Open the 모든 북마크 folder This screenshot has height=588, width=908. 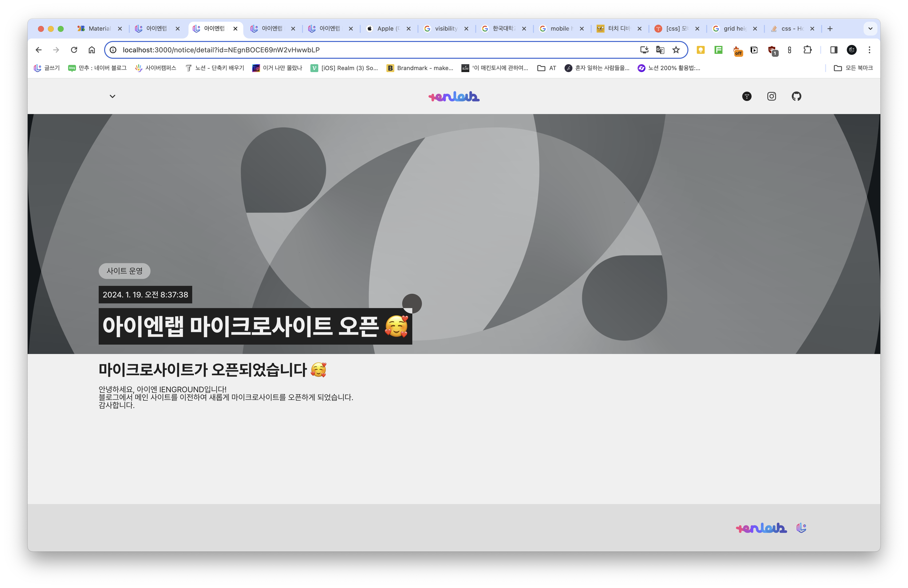tap(853, 68)
